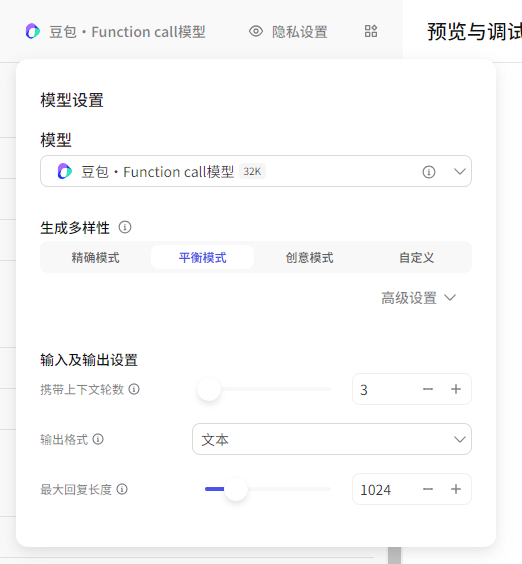522x564 pixels.
Task: Decrease 最大回复长度 with the minus button
Action: coord(428,489)
